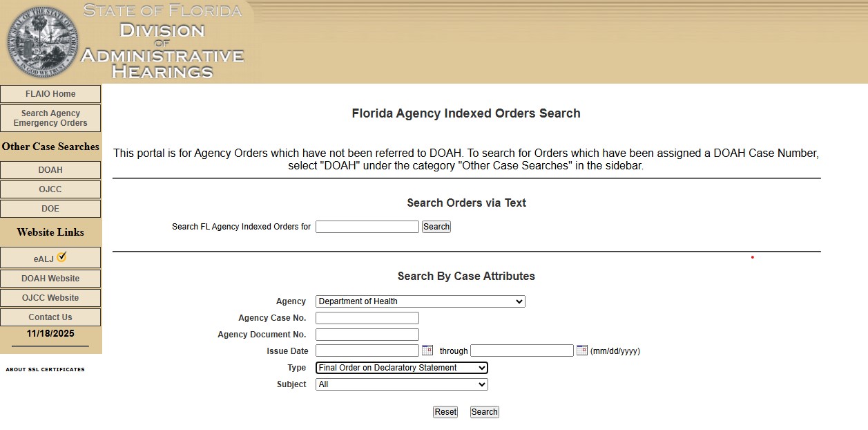Screen dimensions: 868x430
Task: Click the Search button next to the text field
Action: click(436, 226)
